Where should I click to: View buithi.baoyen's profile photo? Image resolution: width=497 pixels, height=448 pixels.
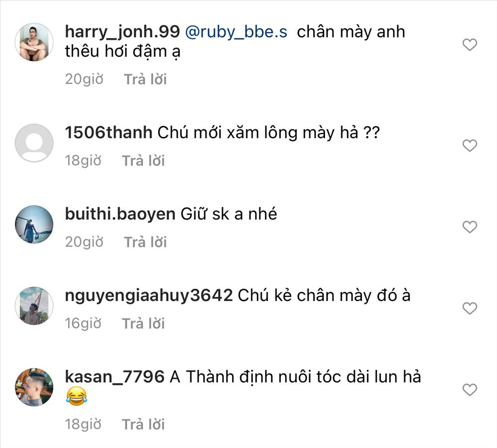tap(34, 224)
